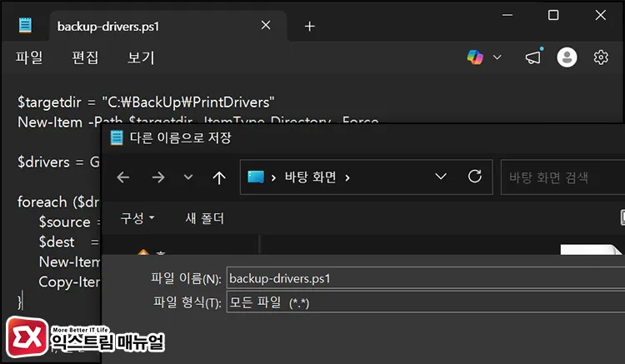Click the $source line in editor

click(x=69, y=222)
